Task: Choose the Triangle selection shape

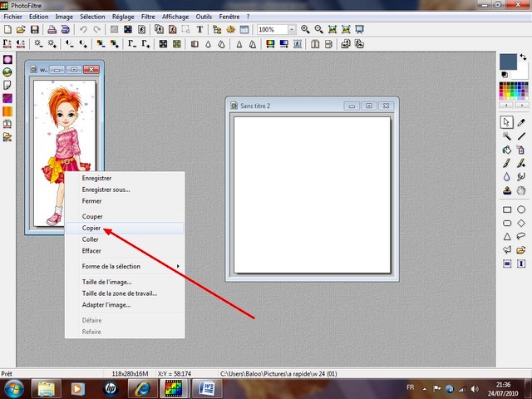Action: coord(507,236)
